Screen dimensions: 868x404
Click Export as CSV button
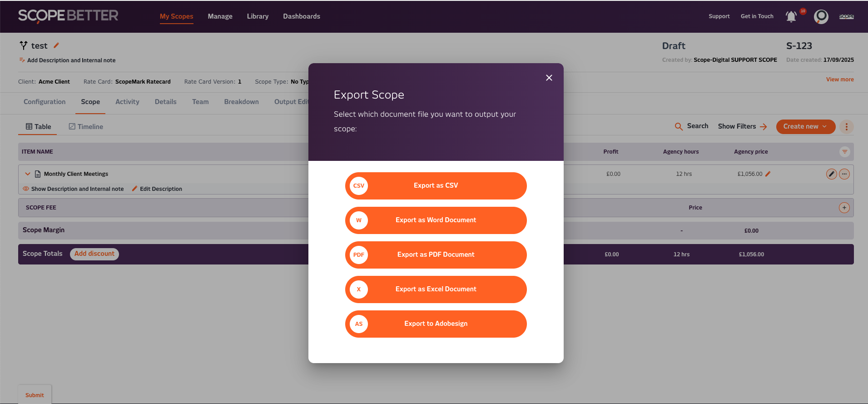click(436, 185)
